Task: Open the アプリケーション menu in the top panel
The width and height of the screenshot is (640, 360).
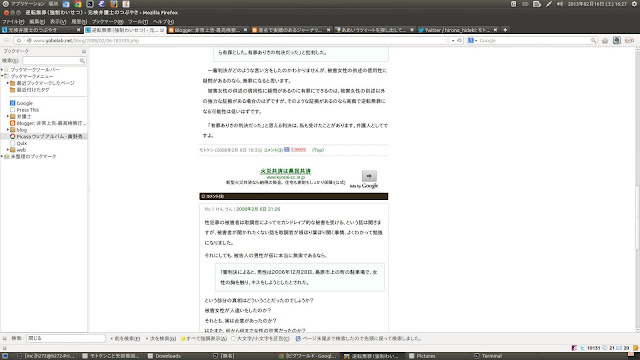Action: 27,4
